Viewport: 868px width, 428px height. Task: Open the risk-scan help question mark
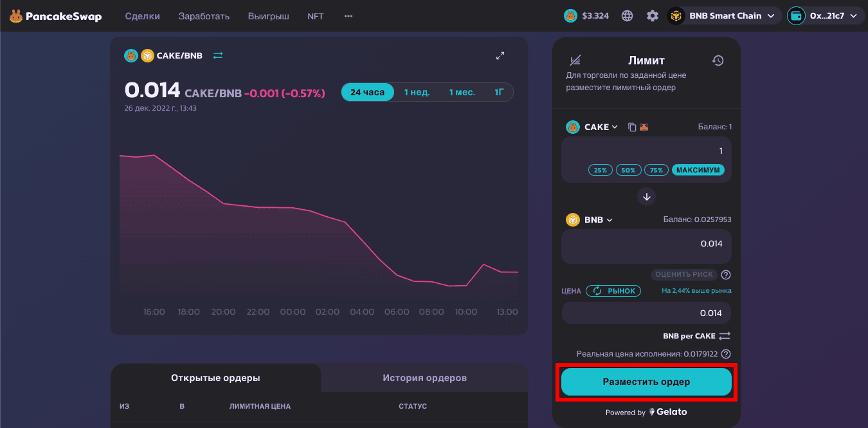coord(726,275)
